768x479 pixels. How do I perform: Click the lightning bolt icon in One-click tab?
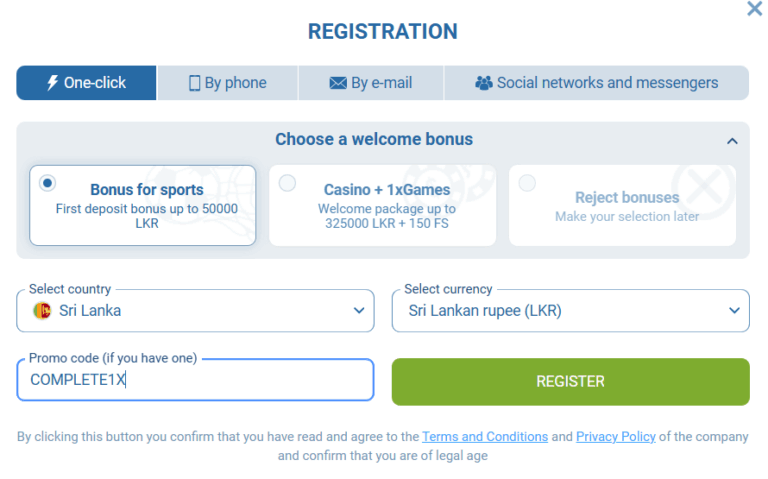(x=53, y=83)
